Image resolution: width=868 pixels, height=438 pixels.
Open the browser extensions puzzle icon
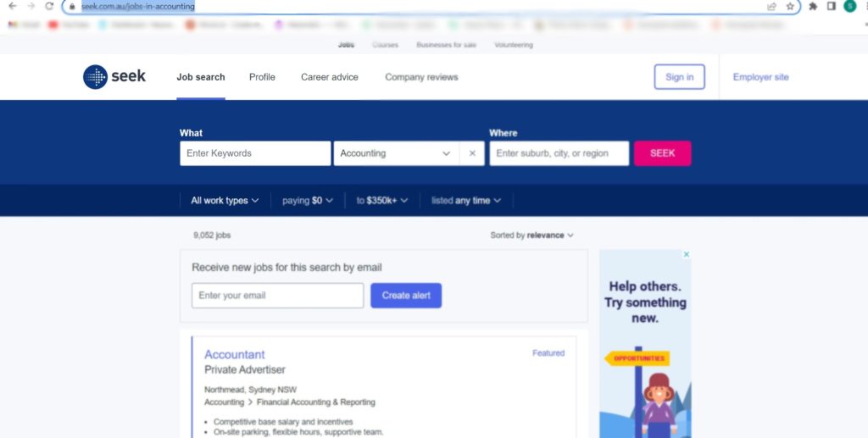pos(813,7)
